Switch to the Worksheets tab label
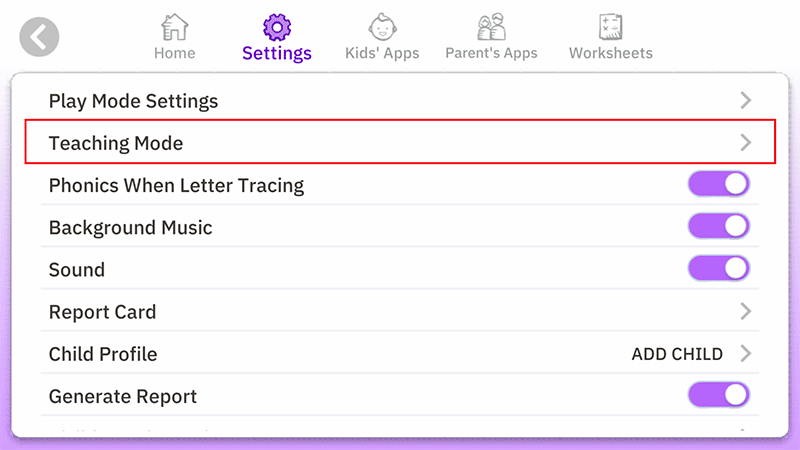The width and height of the screenshot is (800, 450). coord(610,53)
